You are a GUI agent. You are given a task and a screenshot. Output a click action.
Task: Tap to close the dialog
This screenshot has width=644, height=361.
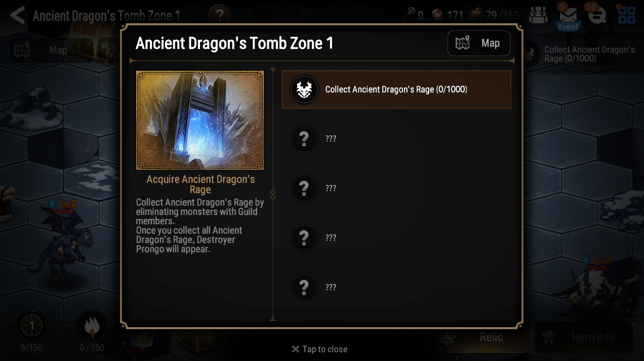pyautogui.click(x=319, y=349)
